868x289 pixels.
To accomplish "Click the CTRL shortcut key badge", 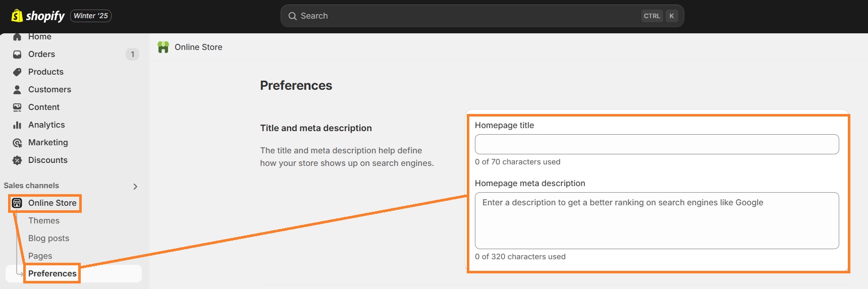I will pos(652,16).
